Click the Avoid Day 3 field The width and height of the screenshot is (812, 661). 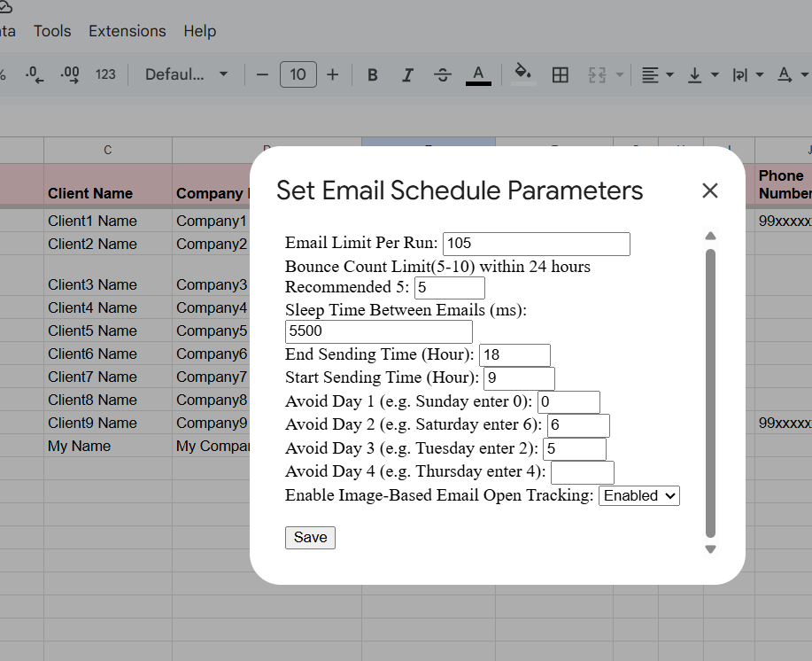coord(575,448)
